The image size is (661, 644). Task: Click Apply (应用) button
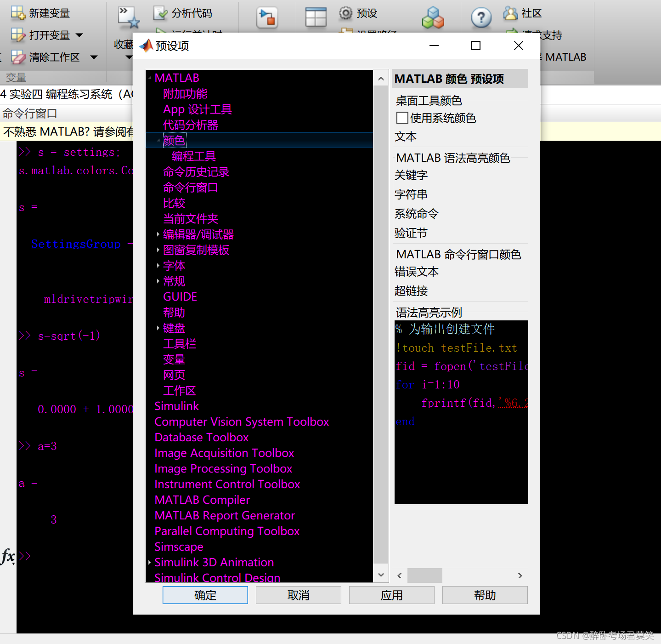[x=391, y=595]
